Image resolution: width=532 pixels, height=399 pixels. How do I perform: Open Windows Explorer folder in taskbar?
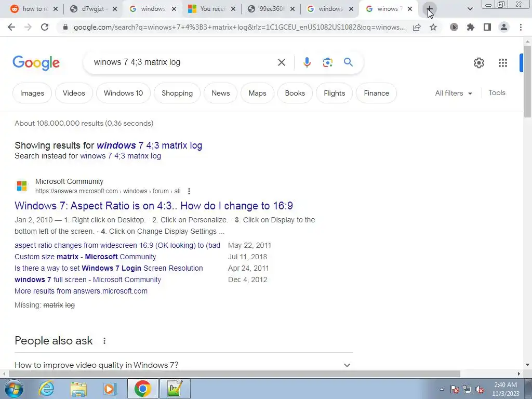[x=78, y=389]
